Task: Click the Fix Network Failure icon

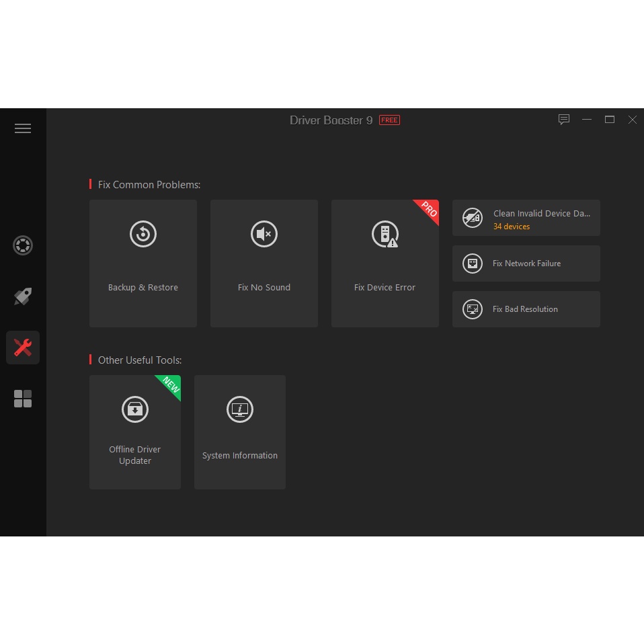Action: pyautogui.click(x=473, y=264)
